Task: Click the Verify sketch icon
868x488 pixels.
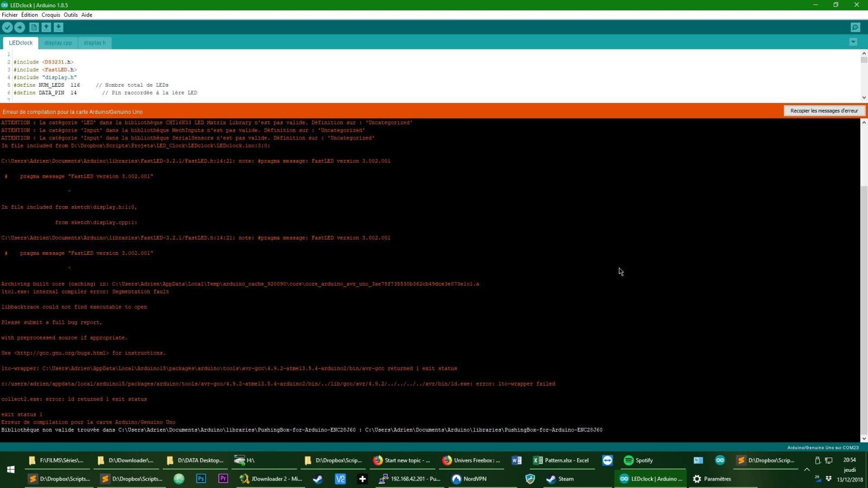Action: [8, 27]
